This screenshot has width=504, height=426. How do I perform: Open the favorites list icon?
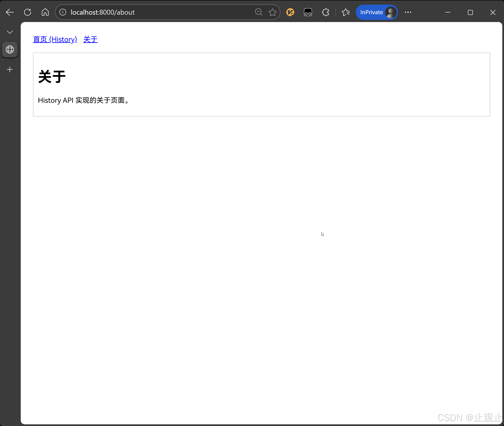click(346, 12)
